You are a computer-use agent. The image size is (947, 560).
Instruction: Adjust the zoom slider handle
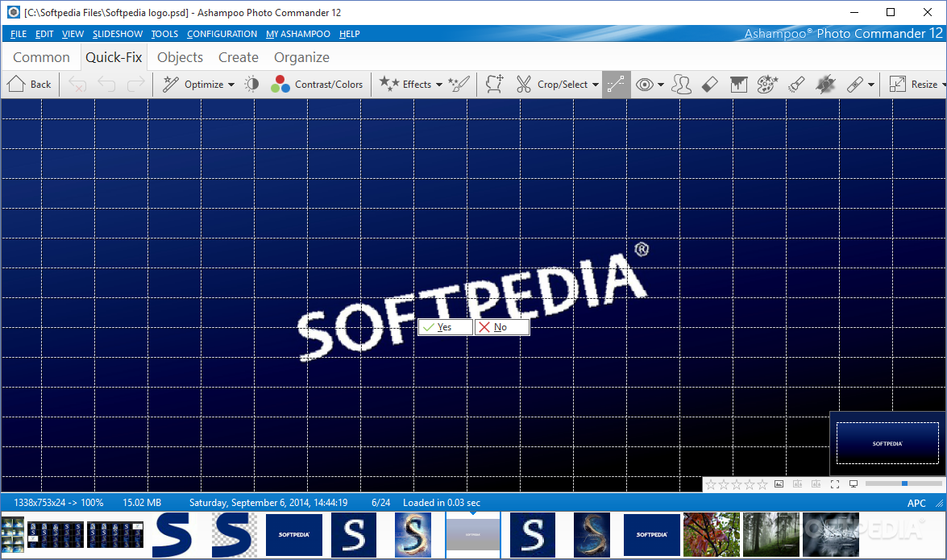[904, 483]
